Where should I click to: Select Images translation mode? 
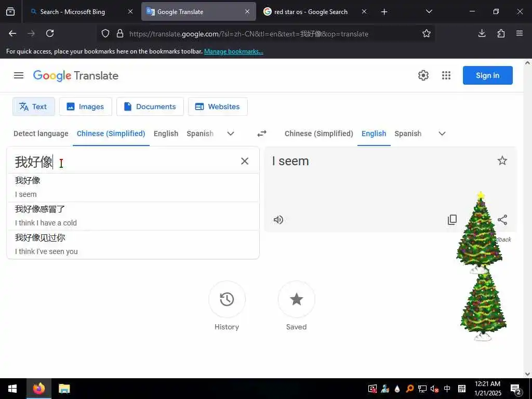pyautogui.click(x=86, y=107)
